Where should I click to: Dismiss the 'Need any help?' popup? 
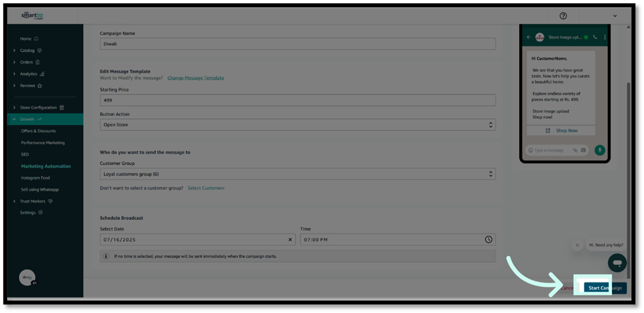coord(577,245)
